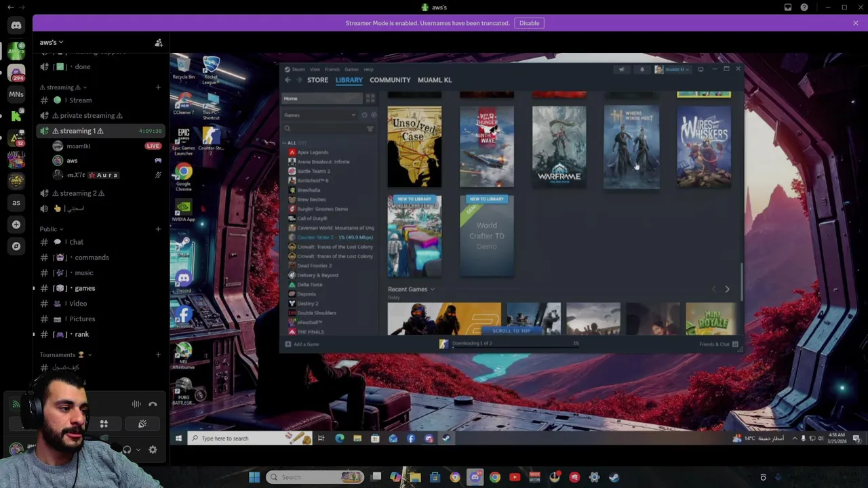Click the recent-activity clock icon beside Games dropdown

[364, 115]
